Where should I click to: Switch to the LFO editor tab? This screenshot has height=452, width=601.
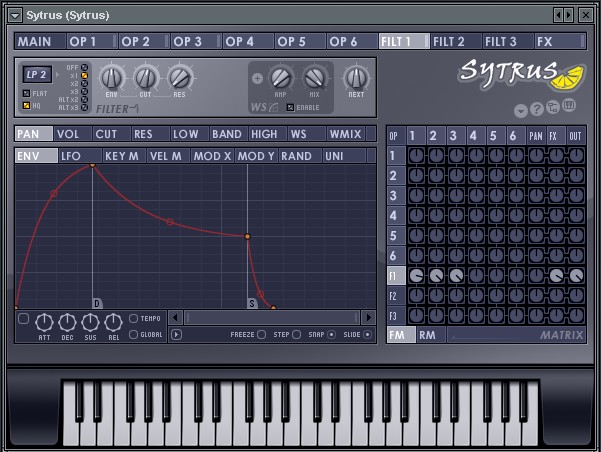pos(80,156)
